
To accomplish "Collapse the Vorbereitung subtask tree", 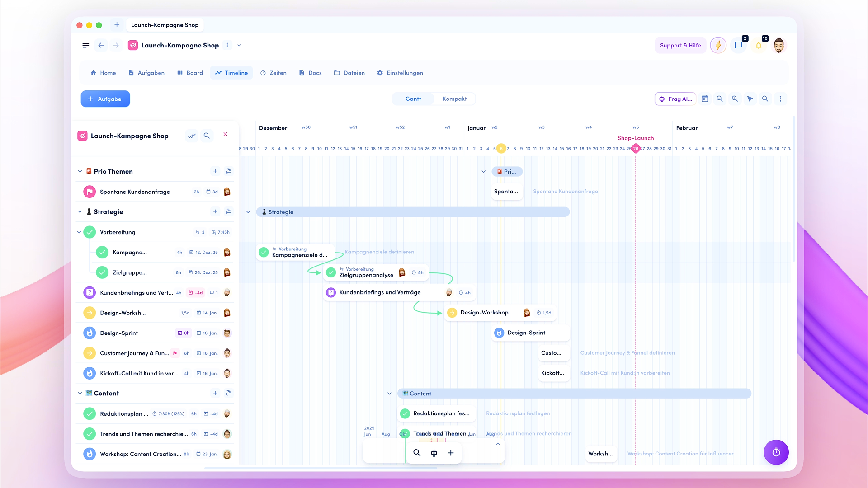I will (79, 232).
